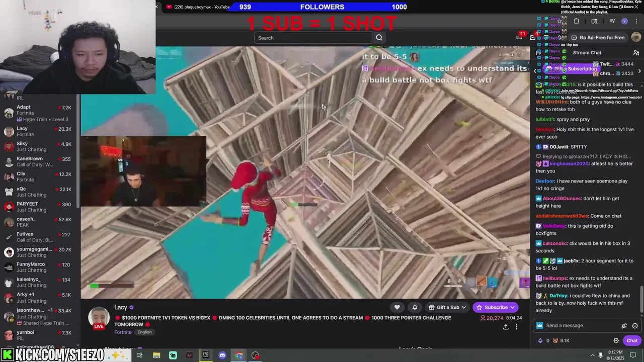Open jasonthew channel in sidebar
644x362 pixels.
39,317
